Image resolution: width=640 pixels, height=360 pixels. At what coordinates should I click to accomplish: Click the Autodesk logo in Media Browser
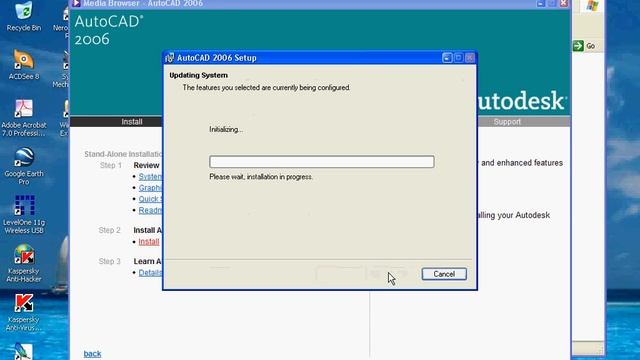[521, 100]
